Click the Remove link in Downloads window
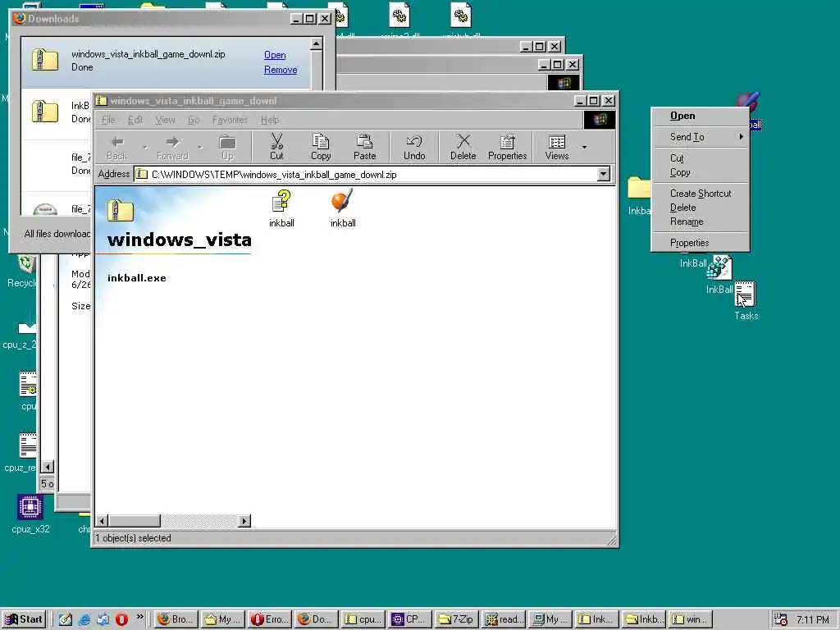The height and width of the screenshot is (630, 840). coord(281,70)
